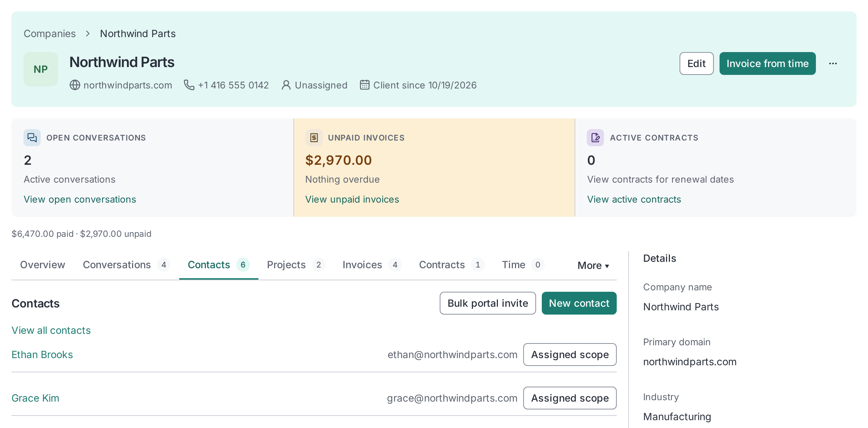The height and width of the screenshot is (428, 868).
Task: Go to Companies breadcrumb link
Action: pos(50,34)
